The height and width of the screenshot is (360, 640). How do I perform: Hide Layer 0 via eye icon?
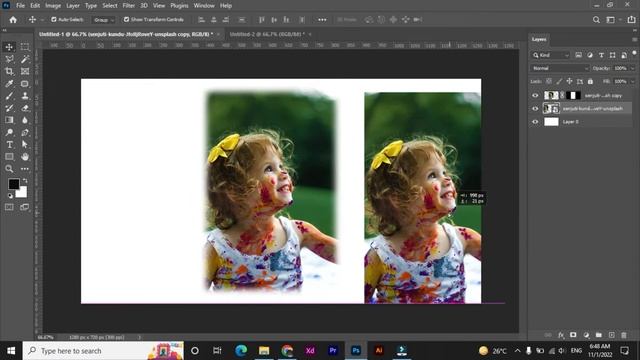pyautogui.click(x=535, y=122)
